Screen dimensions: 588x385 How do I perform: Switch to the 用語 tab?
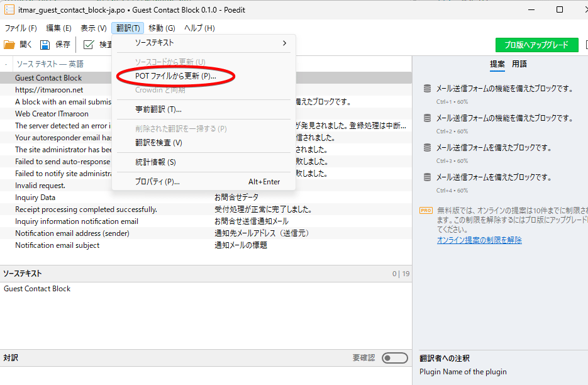(519, 64)
